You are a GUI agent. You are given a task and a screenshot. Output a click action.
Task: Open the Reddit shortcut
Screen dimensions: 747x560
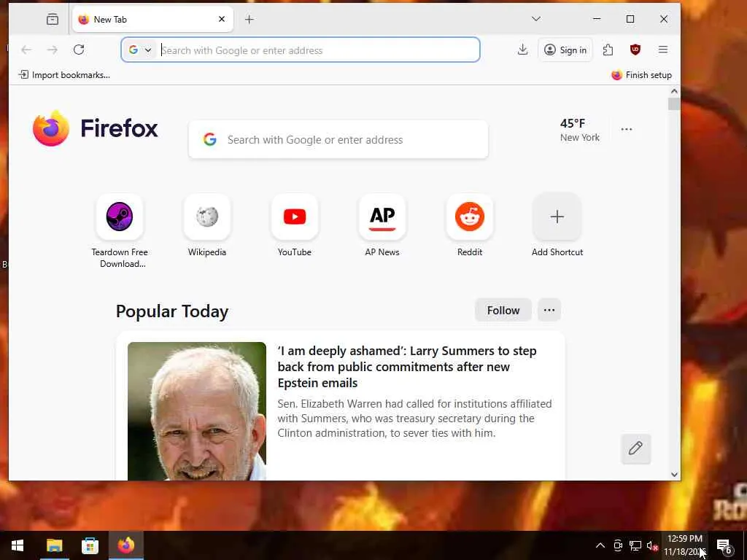(470, 226)
